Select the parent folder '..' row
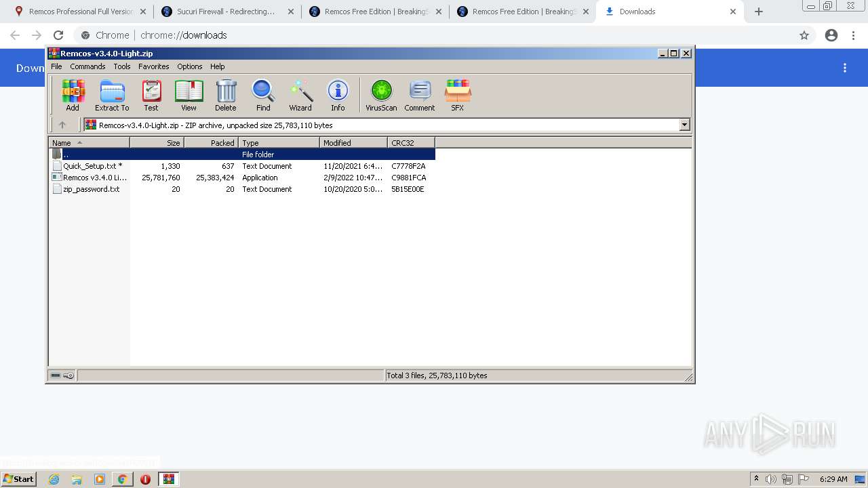This screenshot has width=868, height=488. 242,155
